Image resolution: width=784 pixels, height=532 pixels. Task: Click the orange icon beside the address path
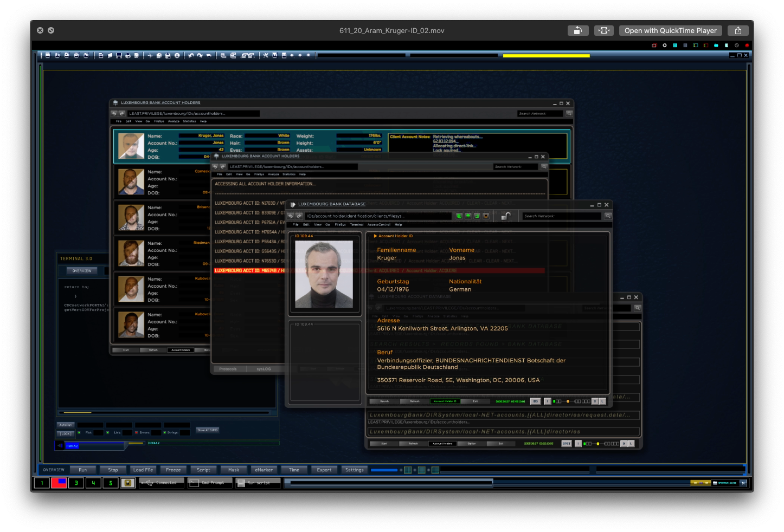point(486,216)
